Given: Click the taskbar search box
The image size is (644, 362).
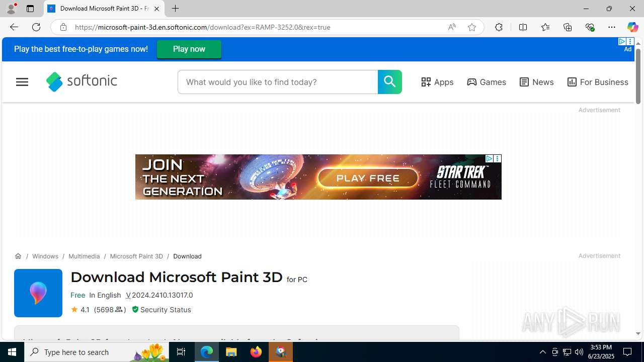Looking at the screenshot, I should click(x=97, y=352).
